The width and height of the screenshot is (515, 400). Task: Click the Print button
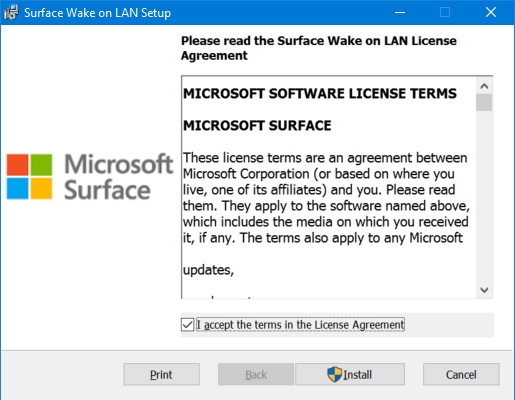click(x=161, y=374)
